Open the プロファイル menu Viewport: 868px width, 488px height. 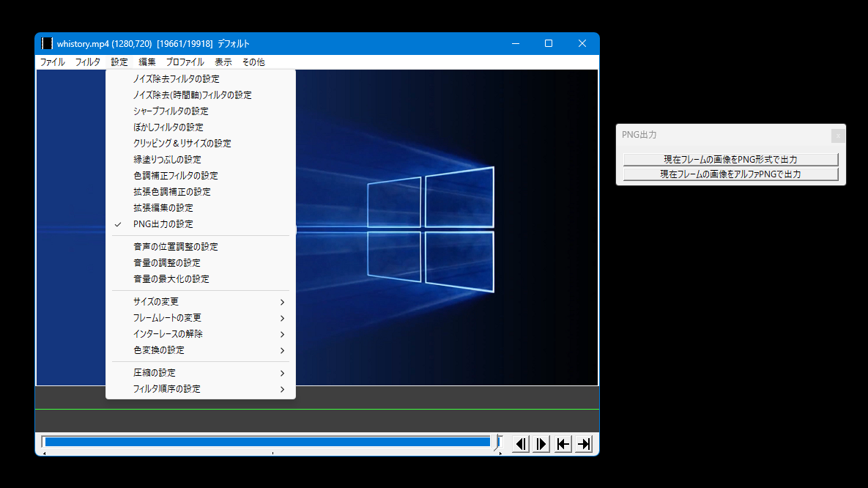pos(185,62)
